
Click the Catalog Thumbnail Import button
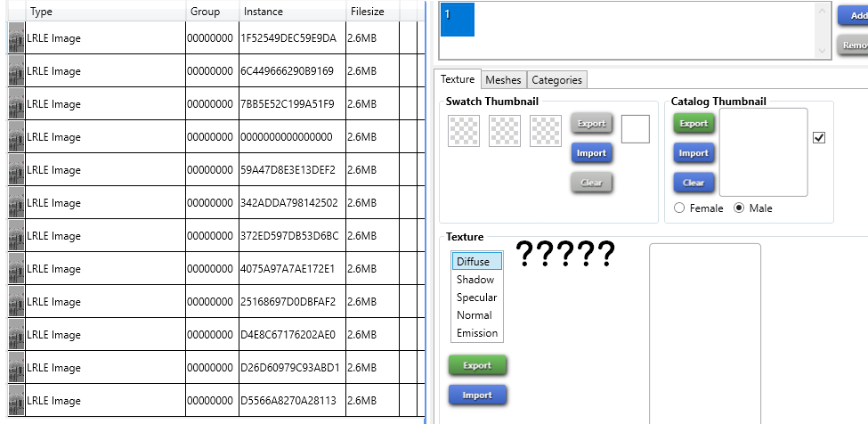point(694,153)
